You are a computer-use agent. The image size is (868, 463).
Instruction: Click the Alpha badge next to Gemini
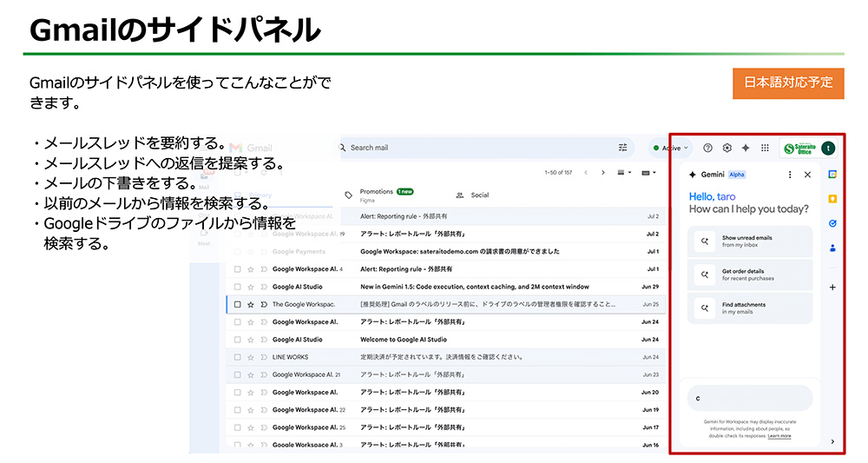point(737,175)
